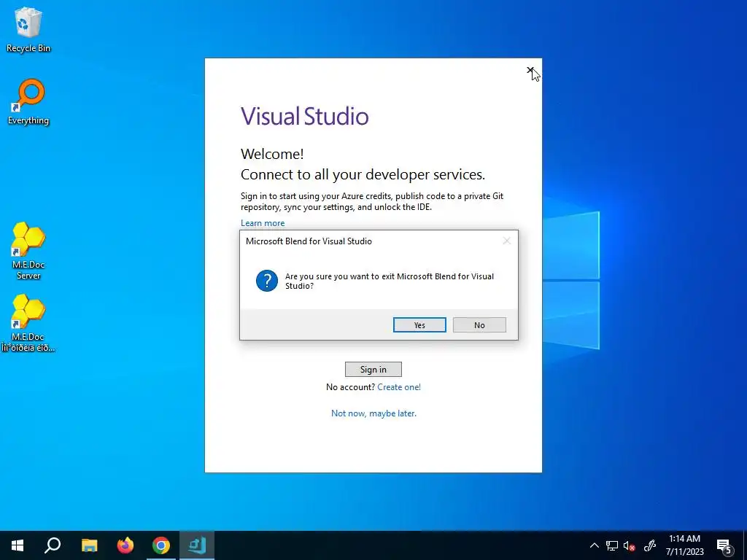Open the clock showing 1:14 AM
Screen dimensions: 747x560
[x=684, y=545]
